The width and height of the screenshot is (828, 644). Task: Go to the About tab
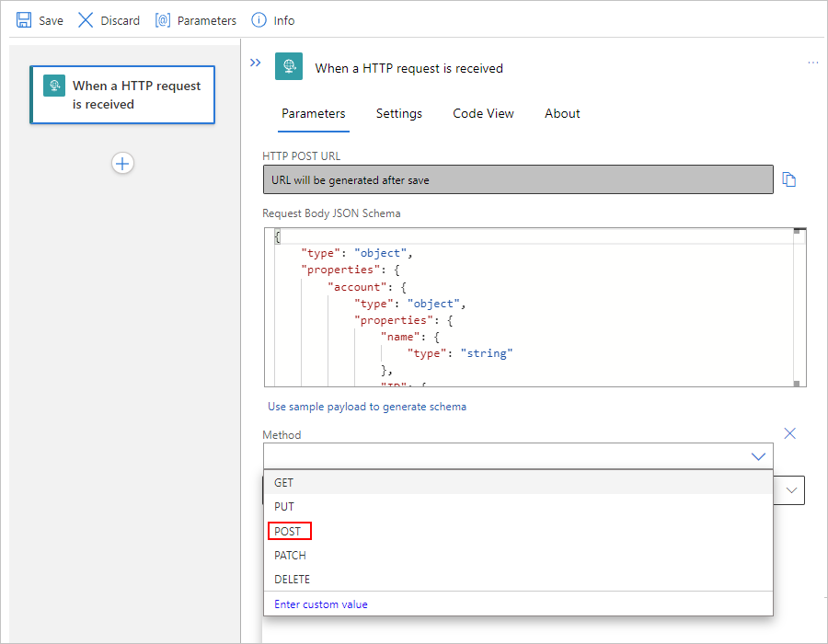click(562, 113)
